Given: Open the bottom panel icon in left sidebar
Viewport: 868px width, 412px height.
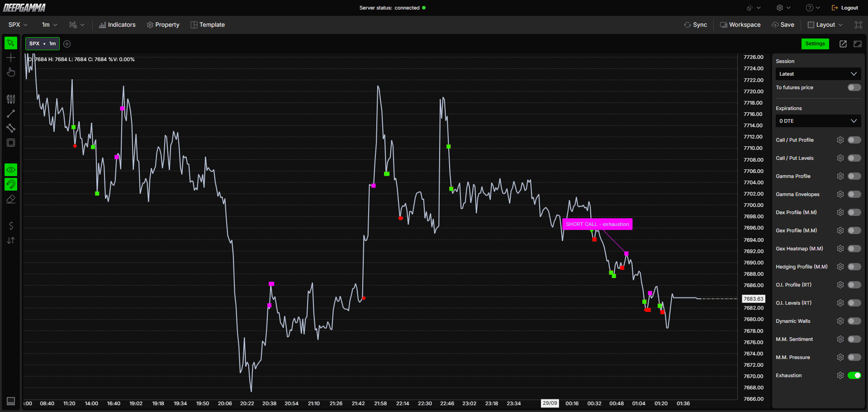Looking at the screenshot, I should tap(11, 401).
